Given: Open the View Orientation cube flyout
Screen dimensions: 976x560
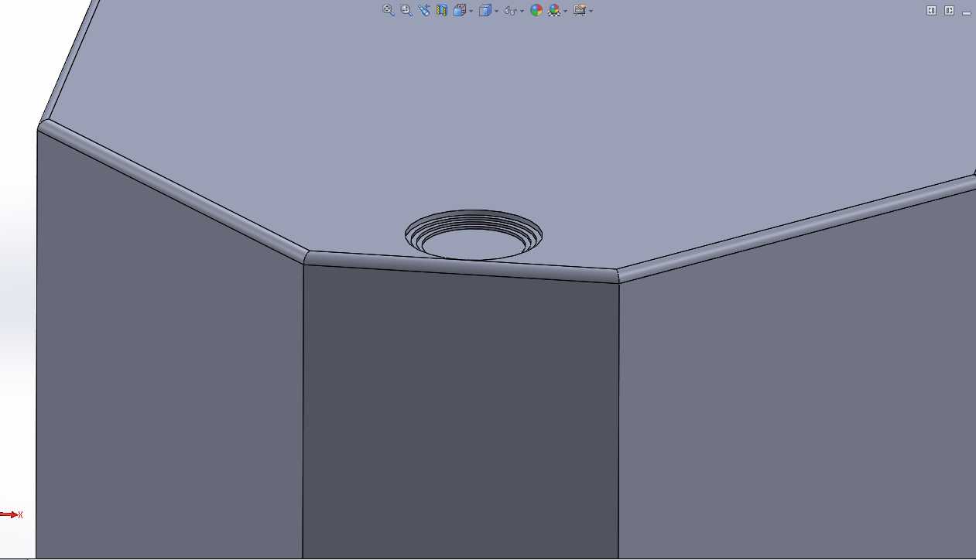Looking at the screenshot, I should (x=460, y=10).
